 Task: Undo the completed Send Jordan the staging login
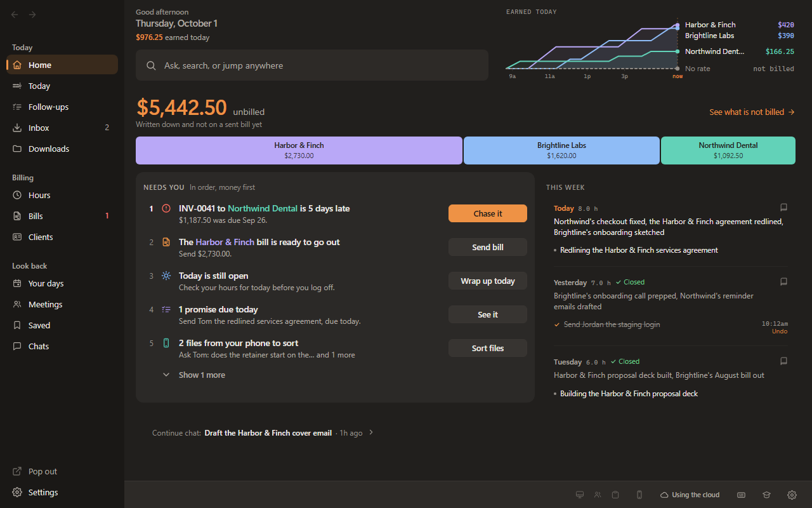point(780,331)
